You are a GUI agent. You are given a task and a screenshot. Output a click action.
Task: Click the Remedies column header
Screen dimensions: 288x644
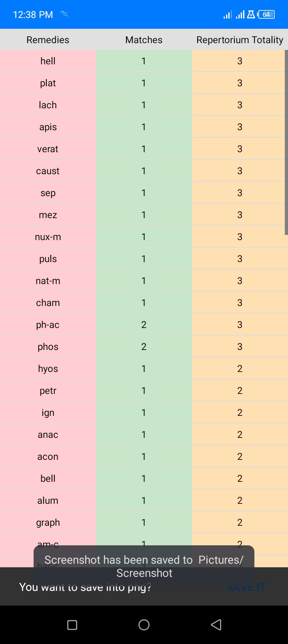(48, 40)
